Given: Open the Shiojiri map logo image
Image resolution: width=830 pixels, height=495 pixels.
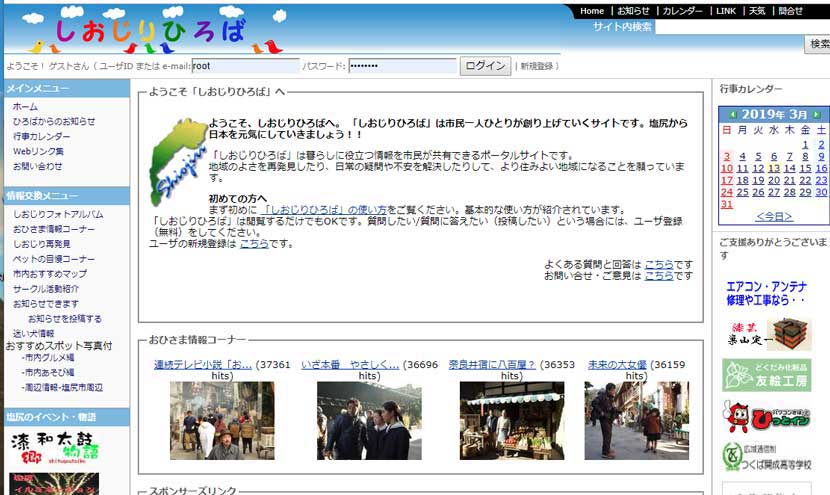Looking at the screenshot, I should click(178, 162).
